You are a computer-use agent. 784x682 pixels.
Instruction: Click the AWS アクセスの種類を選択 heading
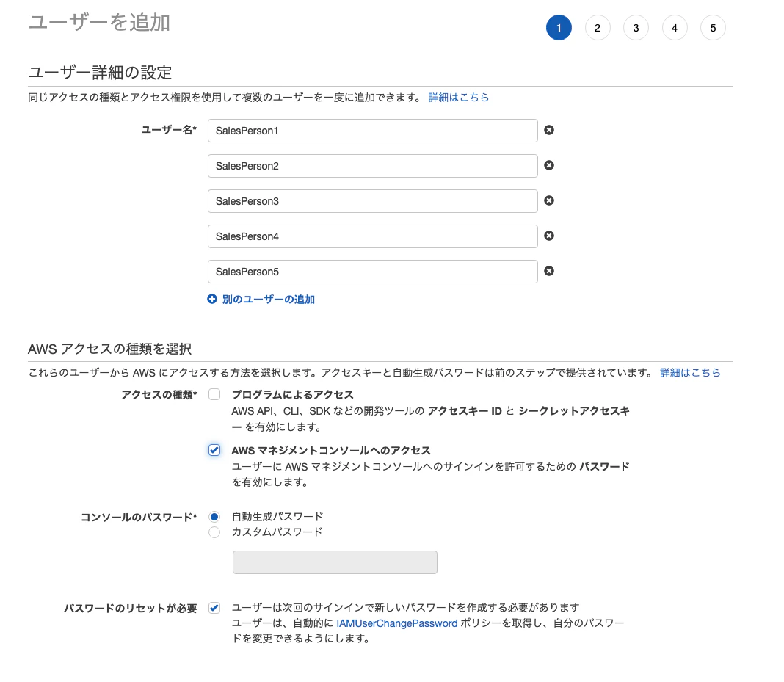pos(110,349)
